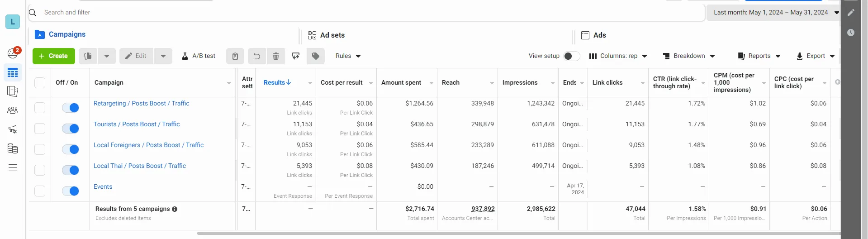
Task: Click the preview share icon
Action: (x=296, y=56)
